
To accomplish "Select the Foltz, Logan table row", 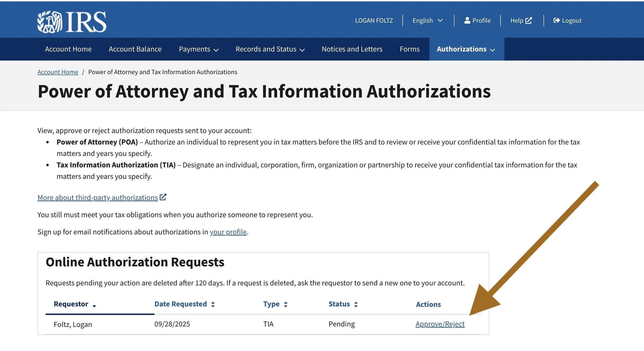I will (x=73, y=324).
